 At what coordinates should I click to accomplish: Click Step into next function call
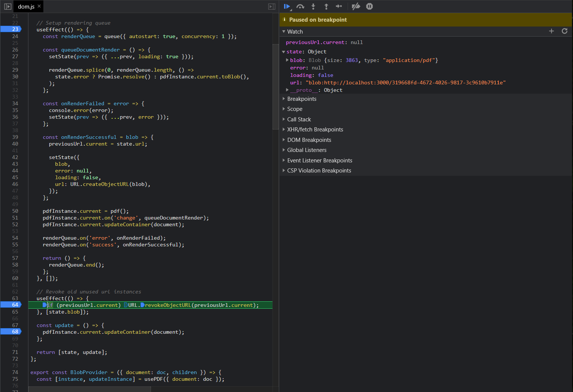[313, 6]
